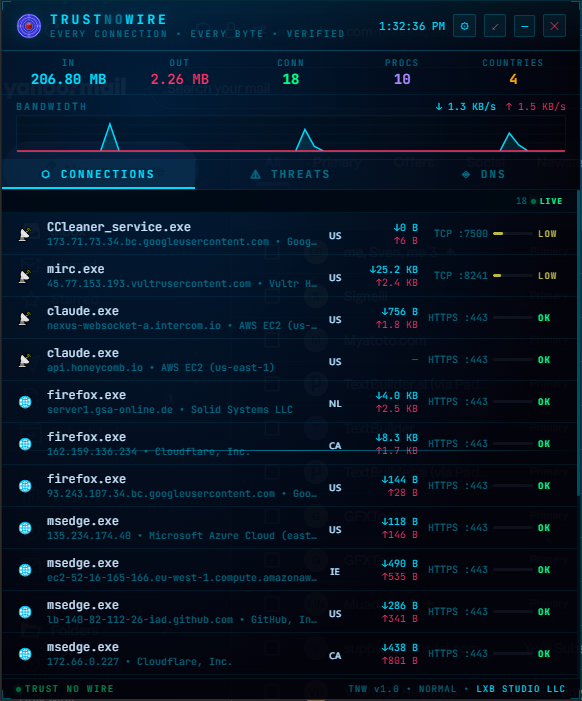
Task: Minimize the TrustNoWire window
Action: [x=524, y=26]
